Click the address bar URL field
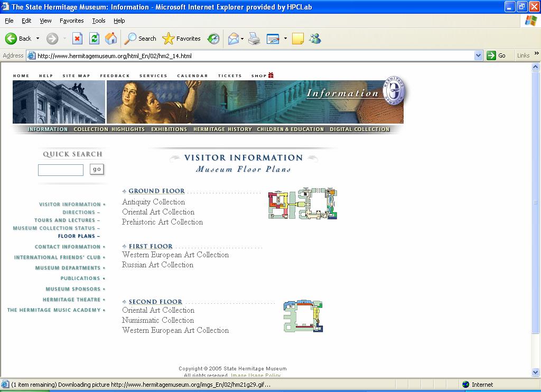The width and height of the screenshot is (541, 392). click(x=255, y=55)
